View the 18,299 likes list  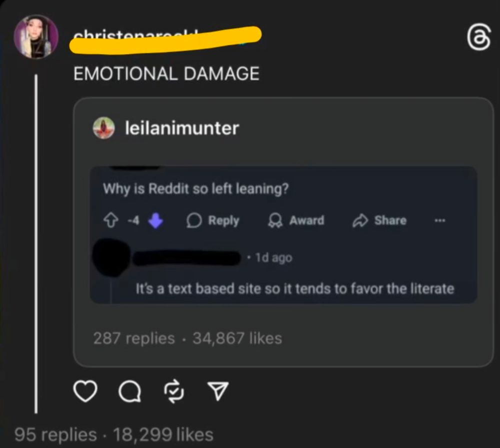(163, 435)
